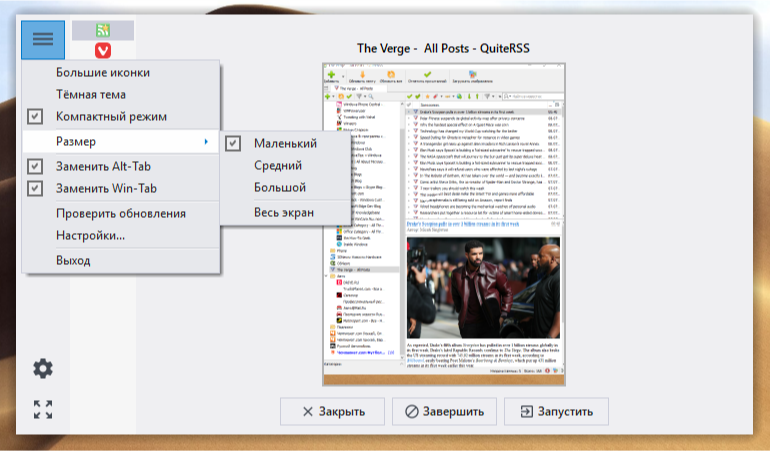Select the Большой size option

click(x=285, y=188)
